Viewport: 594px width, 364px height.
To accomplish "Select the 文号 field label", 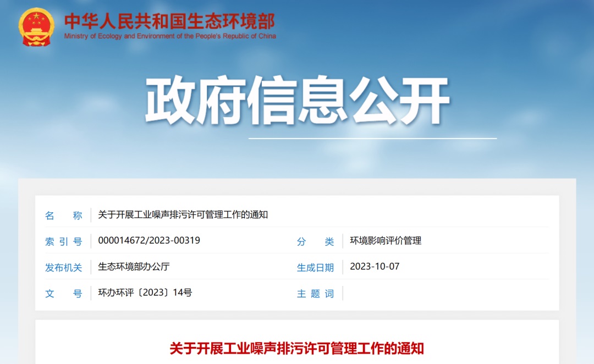I will [x=63, y=294].
